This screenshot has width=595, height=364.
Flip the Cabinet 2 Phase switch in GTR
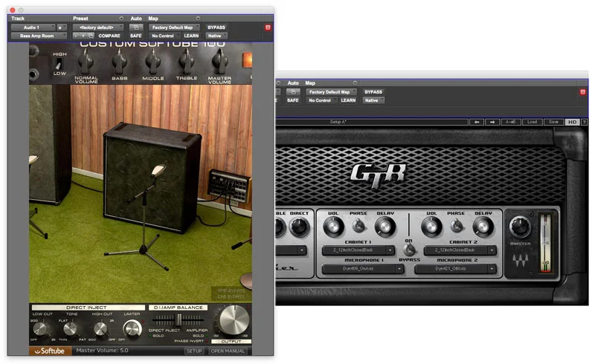point(457,226)
